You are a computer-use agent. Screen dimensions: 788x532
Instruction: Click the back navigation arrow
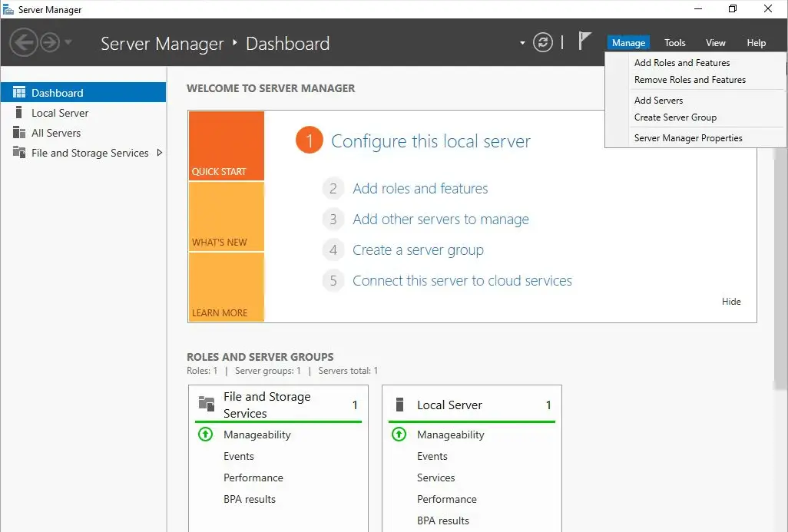coord(24,42)
